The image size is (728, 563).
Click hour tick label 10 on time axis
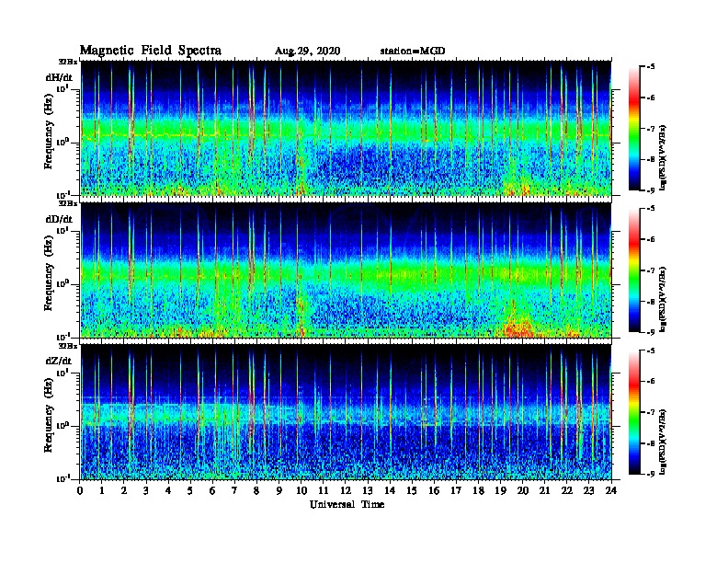point(301,491)
